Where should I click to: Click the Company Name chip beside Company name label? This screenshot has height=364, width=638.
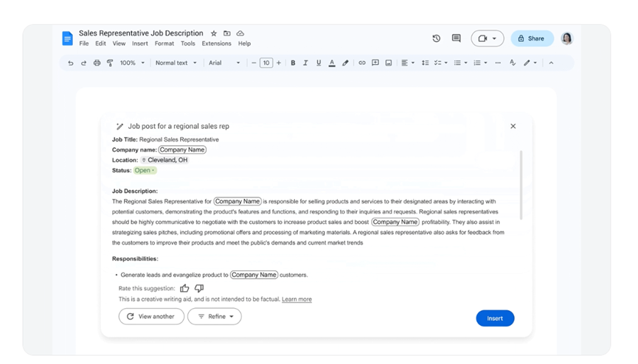tap(182, 150)
